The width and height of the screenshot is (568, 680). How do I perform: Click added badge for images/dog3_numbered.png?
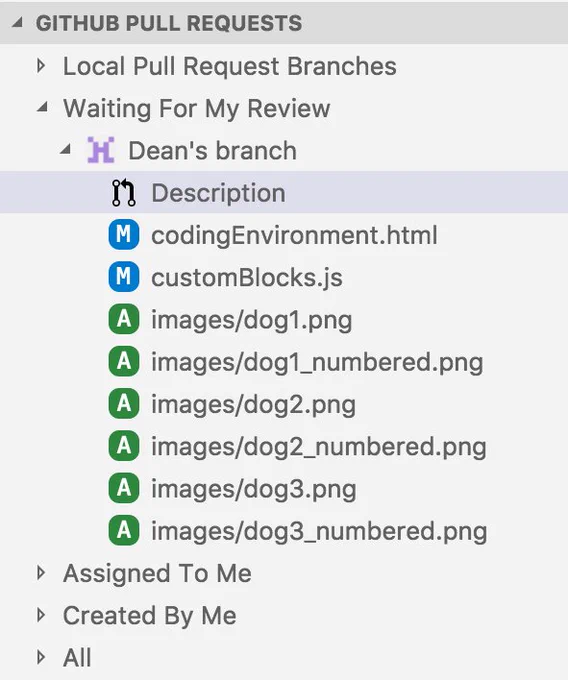pos(124,530)
